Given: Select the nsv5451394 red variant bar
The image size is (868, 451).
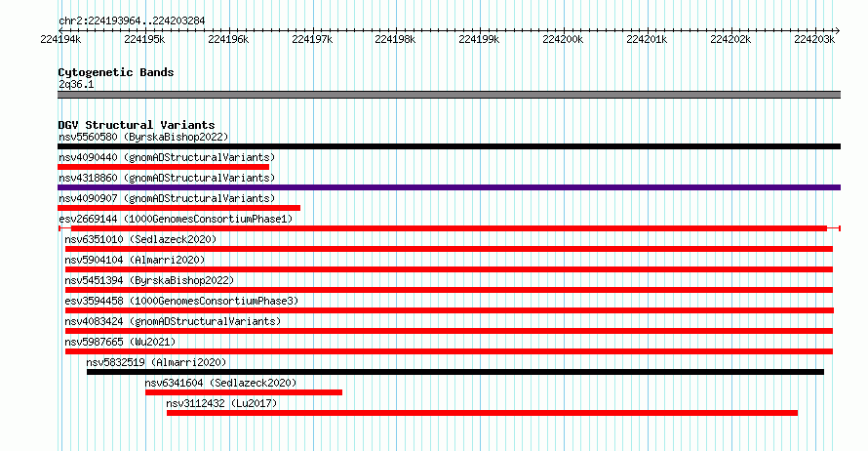Looking at the screenshot, I should (x=449, y=290).
